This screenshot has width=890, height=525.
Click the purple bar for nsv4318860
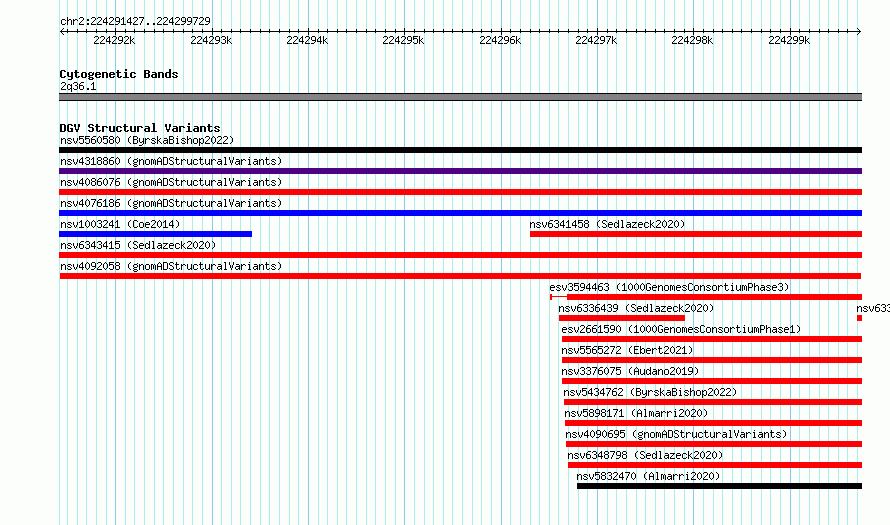(460, 171)
